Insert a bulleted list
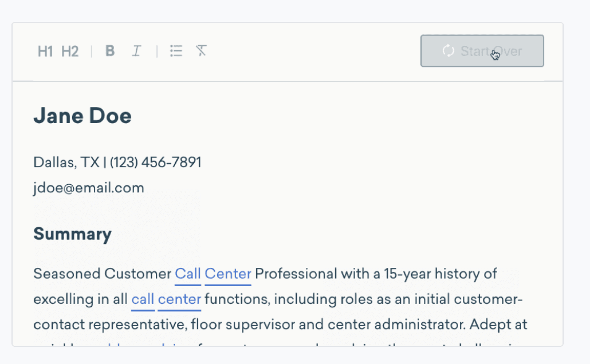590x364 pixels. (176, 51)
